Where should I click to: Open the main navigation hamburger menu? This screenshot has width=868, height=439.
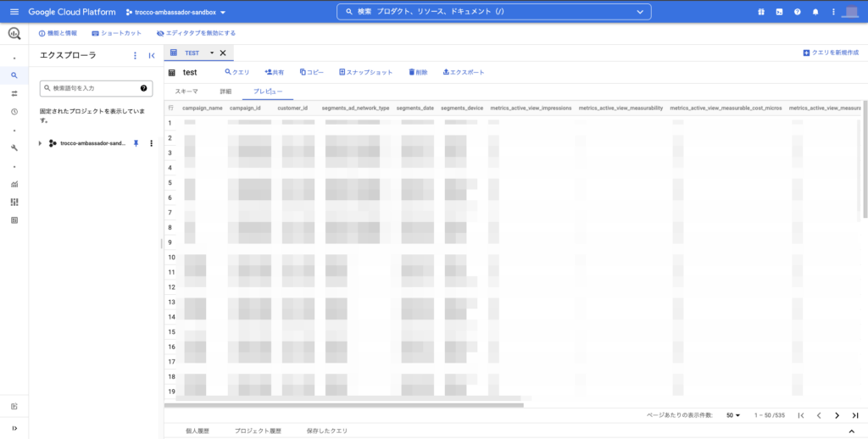coord(14,12)
